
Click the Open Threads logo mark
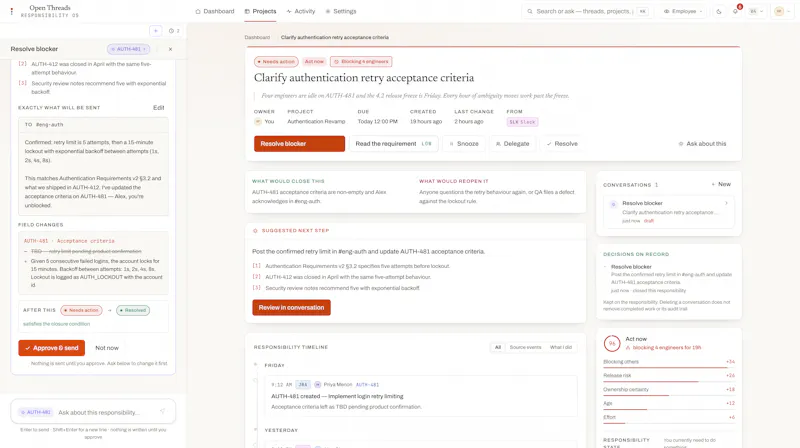[x=12, y=11]
